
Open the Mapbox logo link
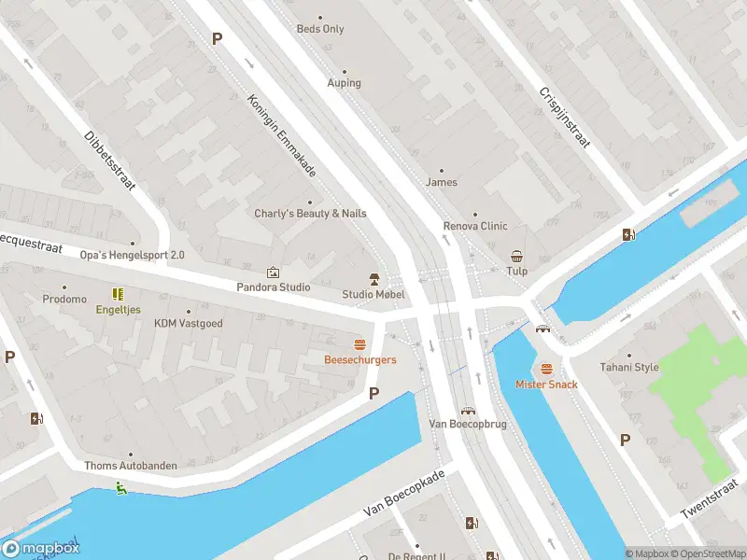(40, 548)
